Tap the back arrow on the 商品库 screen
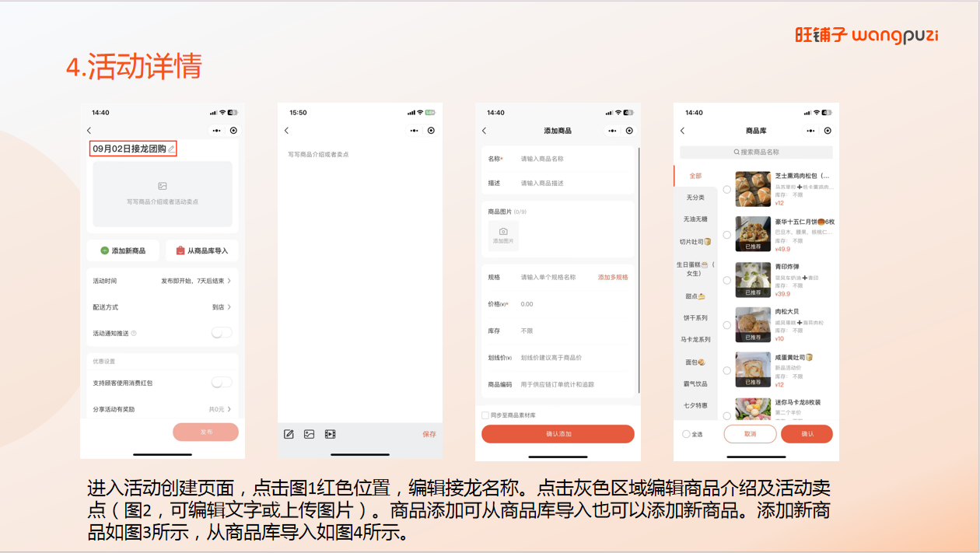 point(682,131)
